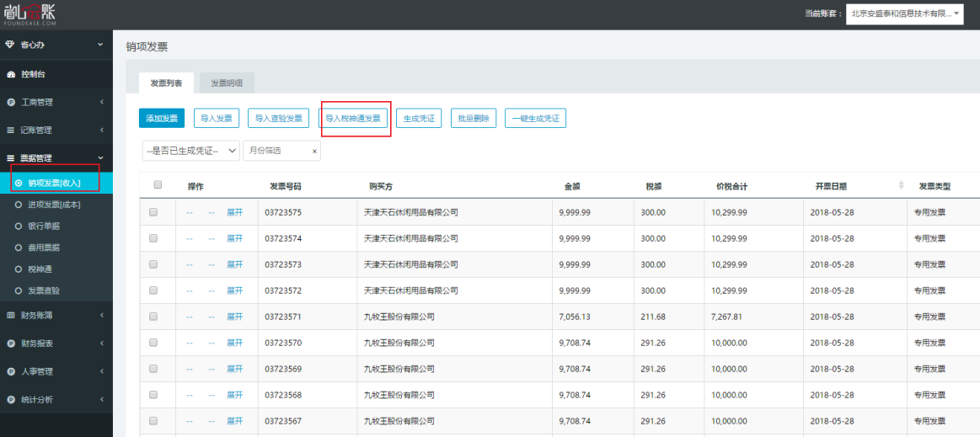
Task: Click the 购买方 column header
Action: tap(381, 186)
